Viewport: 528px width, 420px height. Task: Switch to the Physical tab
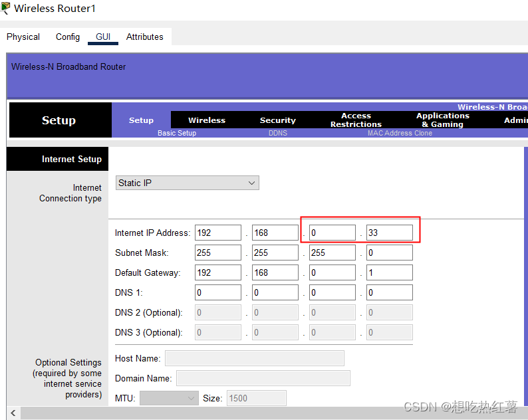23,37
